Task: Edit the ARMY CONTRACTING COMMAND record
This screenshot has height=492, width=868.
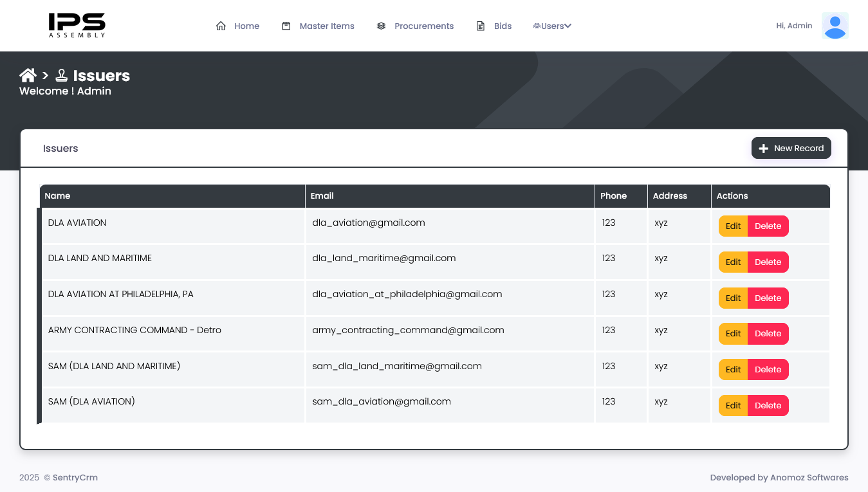Action: 732,333
